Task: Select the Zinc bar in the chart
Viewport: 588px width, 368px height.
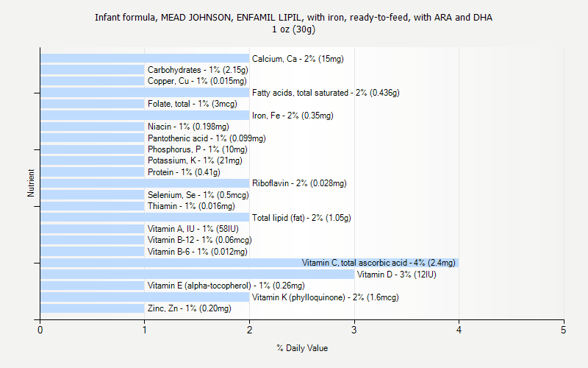Action: [x=93, y=308]
